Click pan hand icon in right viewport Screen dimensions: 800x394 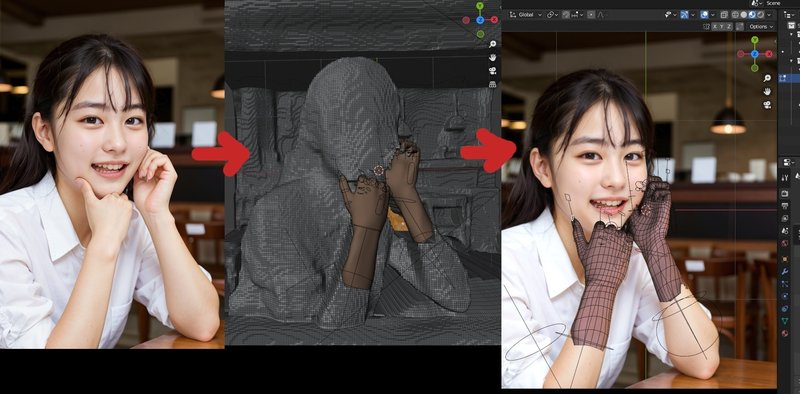767,91
